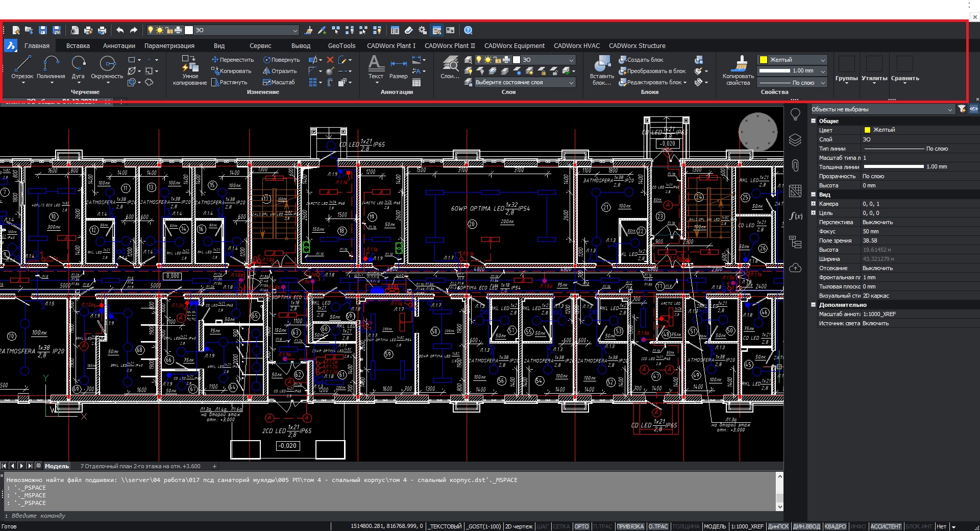The image size is (980, 531).
Task: Toggle ДИН.ВВОД dynamic input
Action: (x=806, y=526)
